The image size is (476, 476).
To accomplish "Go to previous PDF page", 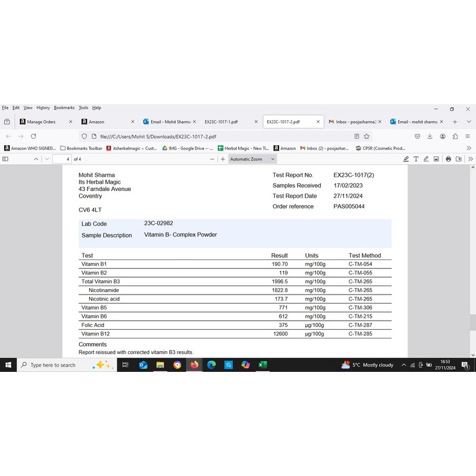I will (36, 159).
